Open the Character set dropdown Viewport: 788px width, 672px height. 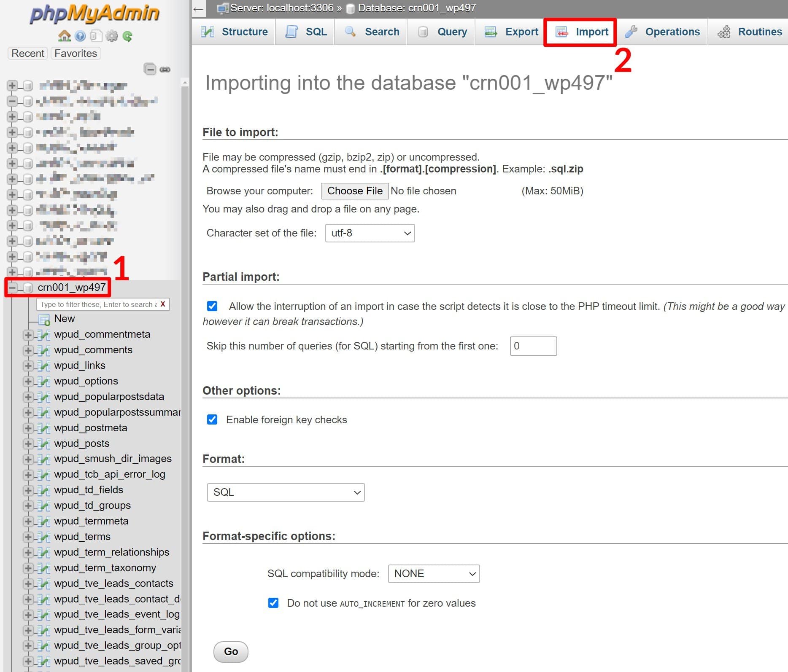pyautogui.click(x=370, y=233)
